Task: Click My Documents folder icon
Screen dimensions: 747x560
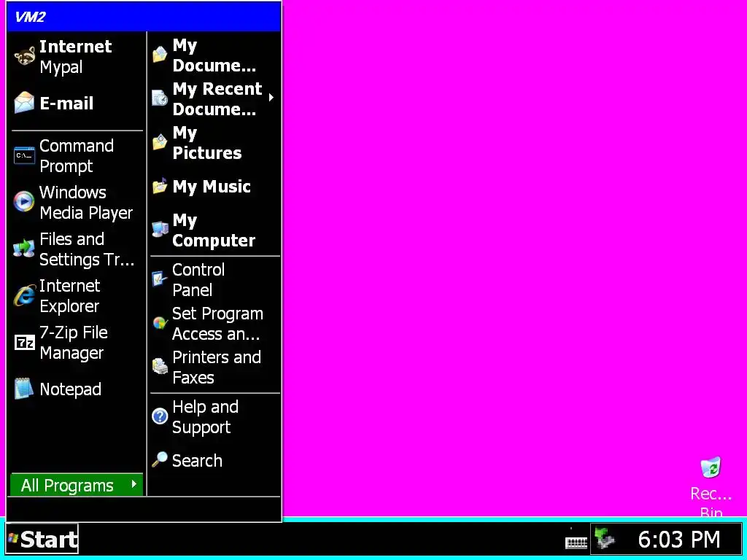Action: (x=160, y=55)
